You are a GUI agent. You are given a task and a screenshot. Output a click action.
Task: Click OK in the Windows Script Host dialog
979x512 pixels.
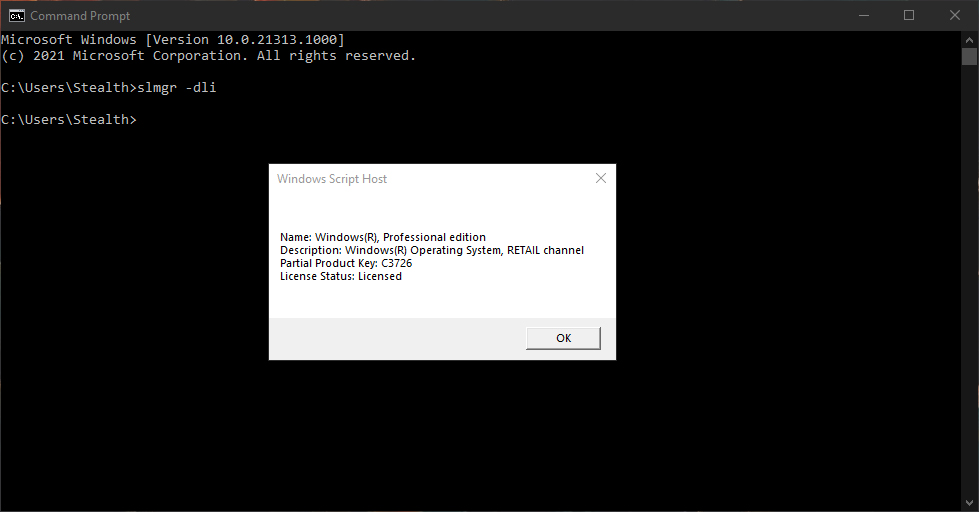pos(563,338)
